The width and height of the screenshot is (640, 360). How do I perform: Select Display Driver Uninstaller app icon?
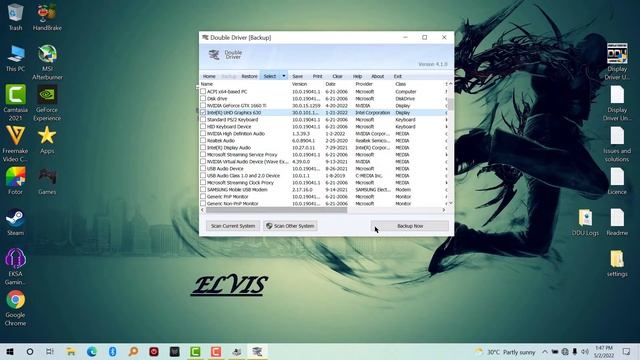coord(617,62)
